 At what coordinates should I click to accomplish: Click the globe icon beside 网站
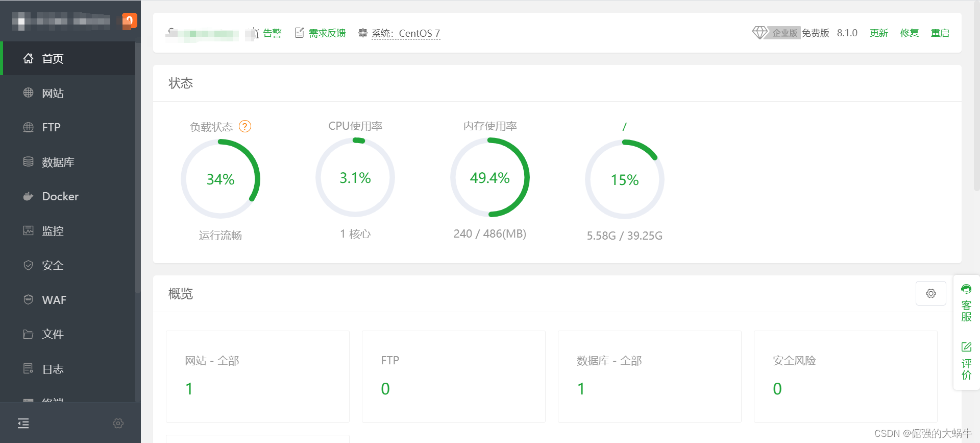(29, 92)
